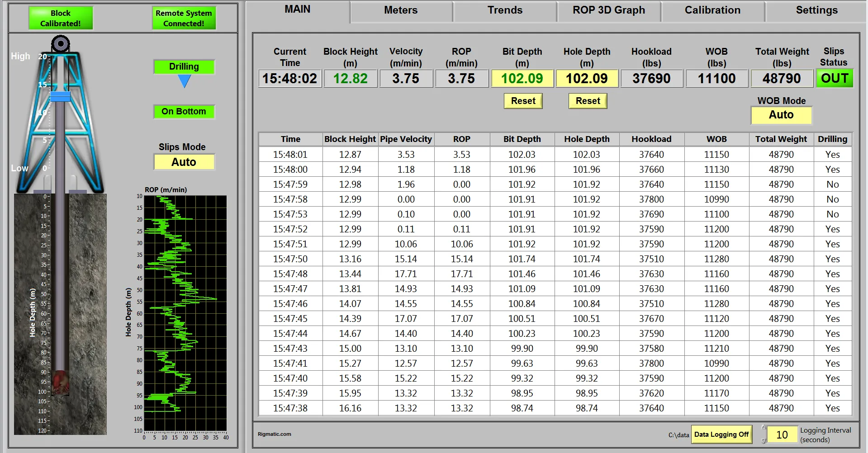Reset the Bit Depth value
Screen dimensions: 868x453
(x=523, y=101)
